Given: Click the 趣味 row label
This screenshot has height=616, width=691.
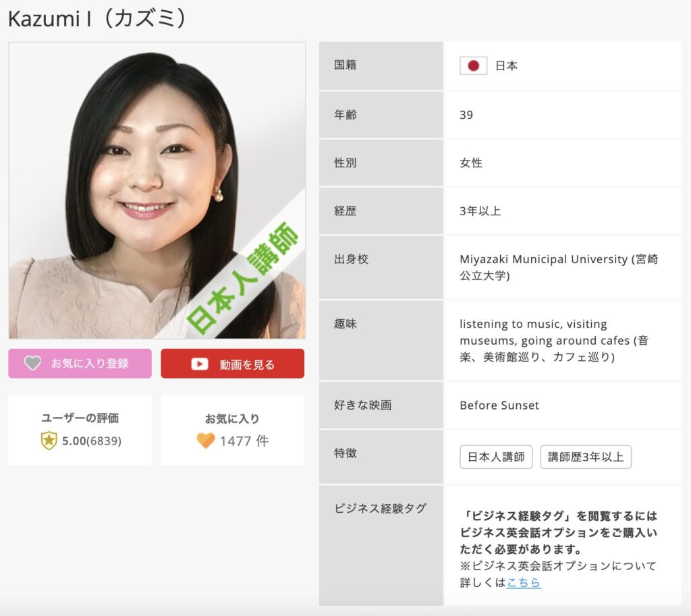Looking at the screenshot, I should (345, 323).
